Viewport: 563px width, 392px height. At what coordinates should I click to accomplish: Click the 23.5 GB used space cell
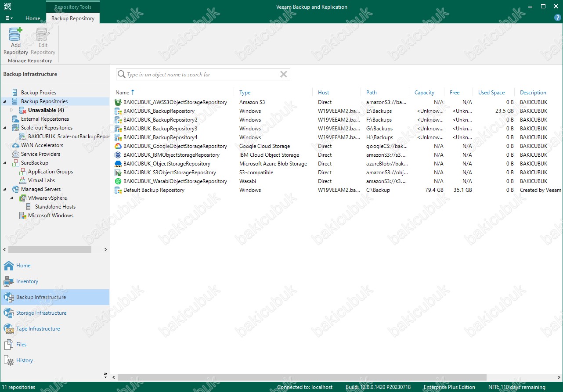tap(504, 111)
